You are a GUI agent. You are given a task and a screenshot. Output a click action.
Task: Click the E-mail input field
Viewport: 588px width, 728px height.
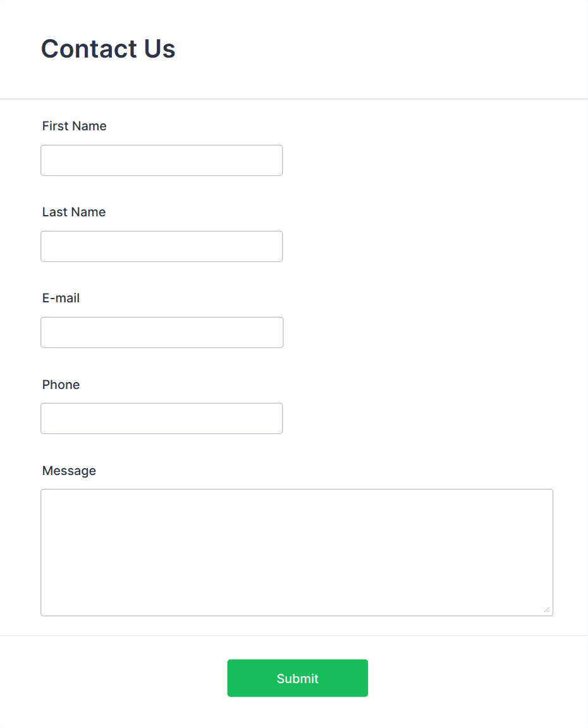pos(161,332)
